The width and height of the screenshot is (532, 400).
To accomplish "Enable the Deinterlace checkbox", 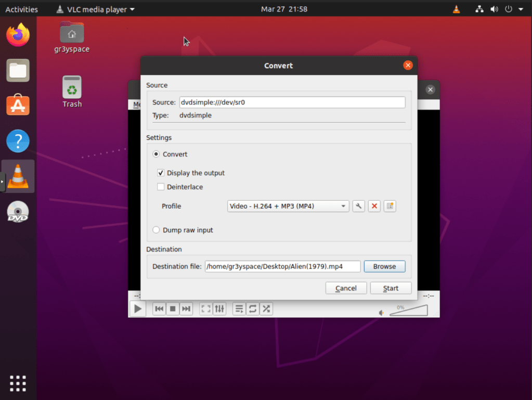I will (x=161, y=187).
